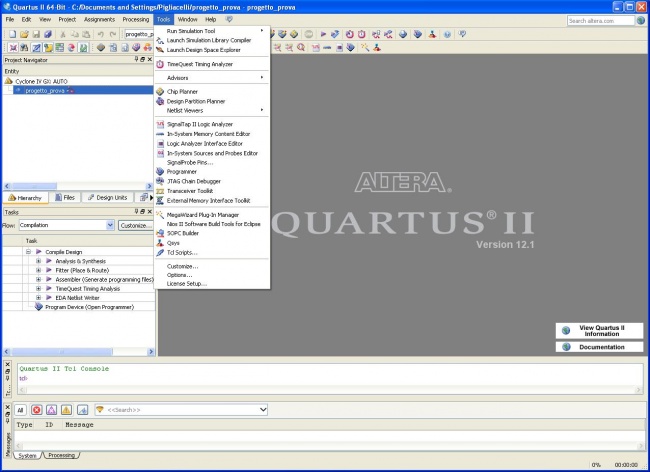
Task: Click the magic wand toolbar icon
Action: click(x=365, y=48)
